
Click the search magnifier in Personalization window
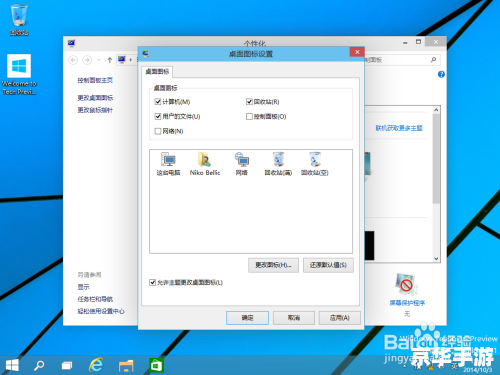[x=433, y=60]
